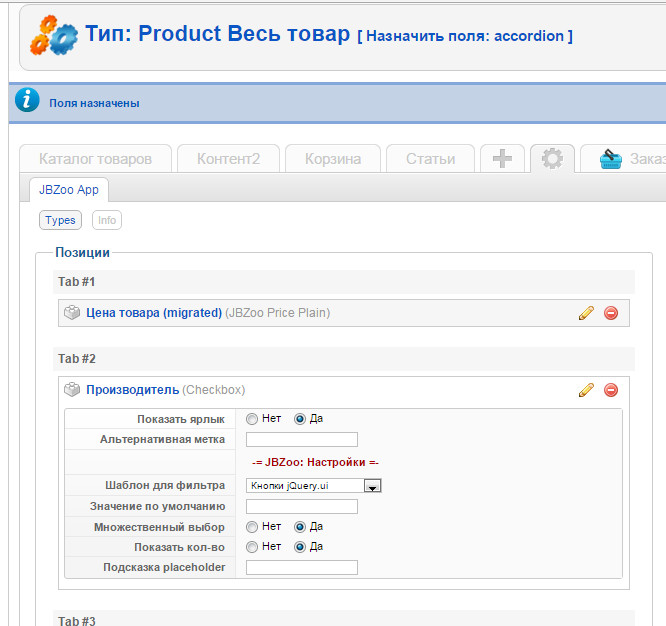
Task: Click the pencil edit icon for Производитель
Action: pos(586,390)
